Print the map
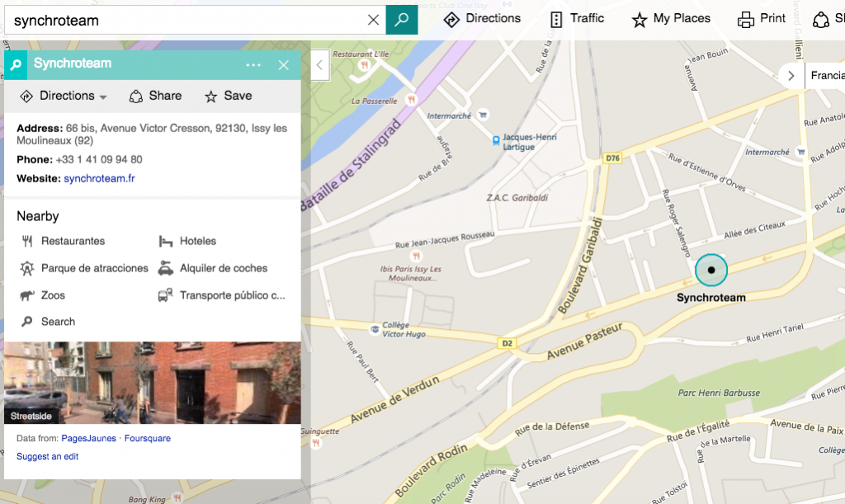This screenshot has width=845, height=504. click(x=762, y=19)
